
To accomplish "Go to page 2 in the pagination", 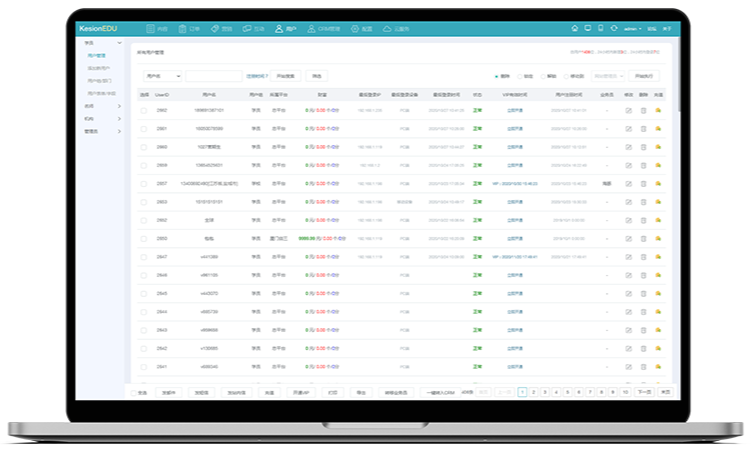I will click(x=533, y=393).
